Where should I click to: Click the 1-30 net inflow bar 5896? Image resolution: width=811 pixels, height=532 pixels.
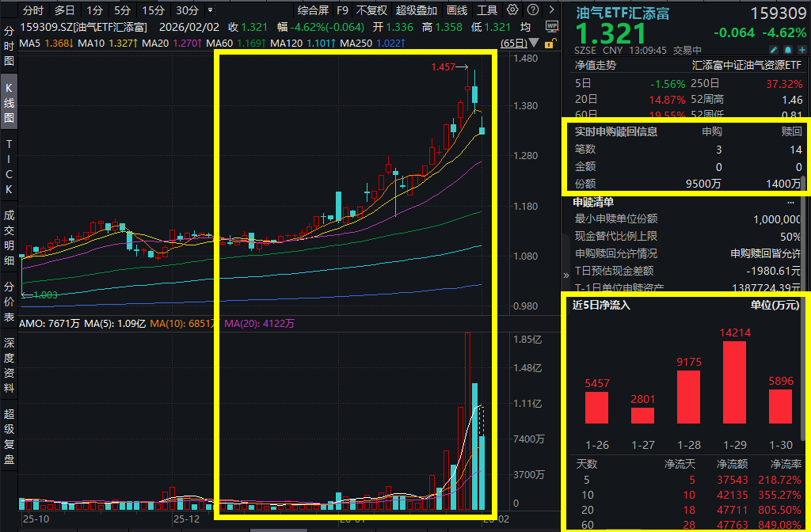(780, 406)
